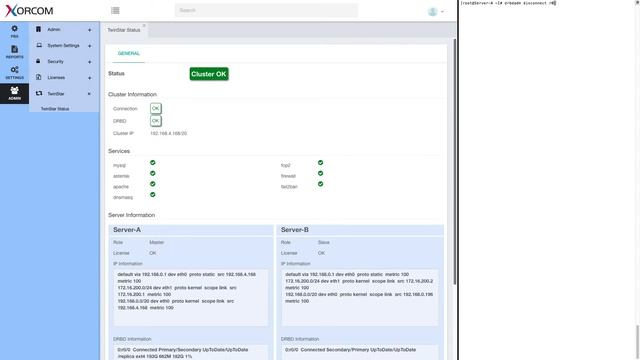Click the Server-A role value Master
The width and height of the screenshot is (640, 360).
(x=157, y=242)
